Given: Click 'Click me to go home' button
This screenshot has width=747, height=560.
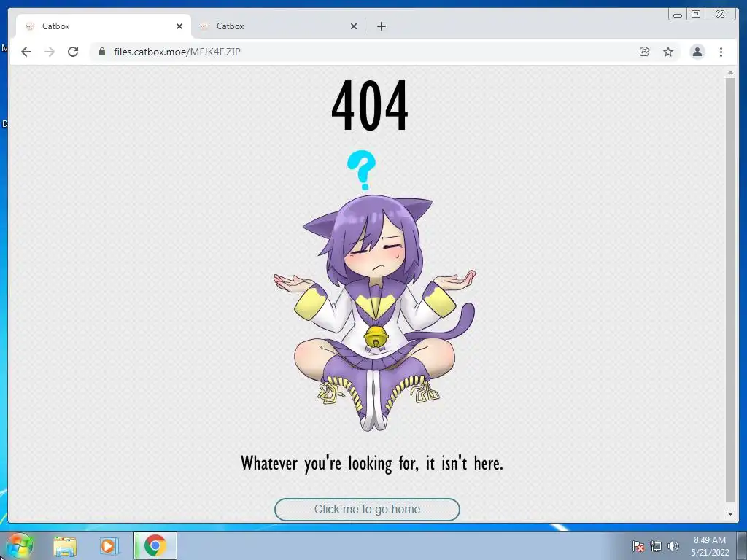Looking at the screenshot, I should (368, 510).
